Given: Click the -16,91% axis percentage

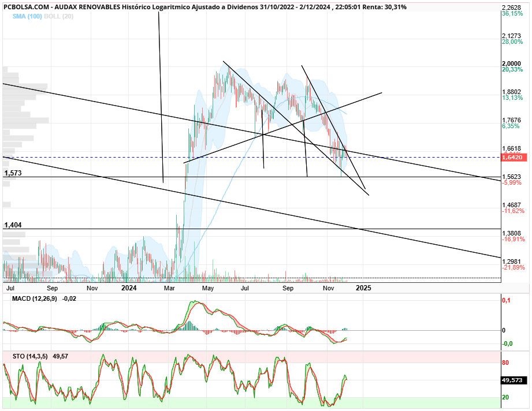Looking at the screenshot, I should pos(513,239).
